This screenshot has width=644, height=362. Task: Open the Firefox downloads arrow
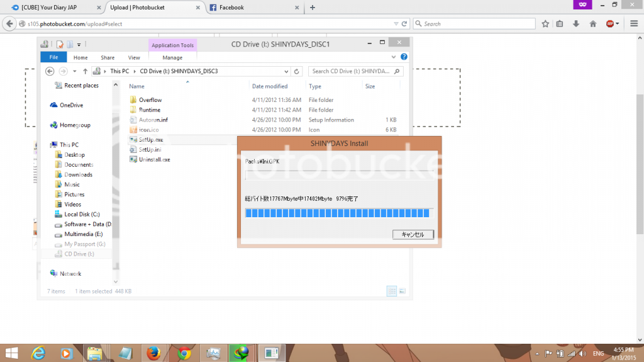pos(576,24)
